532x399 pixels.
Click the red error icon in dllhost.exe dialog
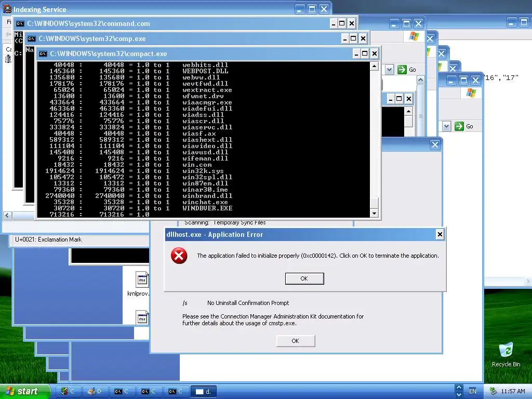point(179,256)
